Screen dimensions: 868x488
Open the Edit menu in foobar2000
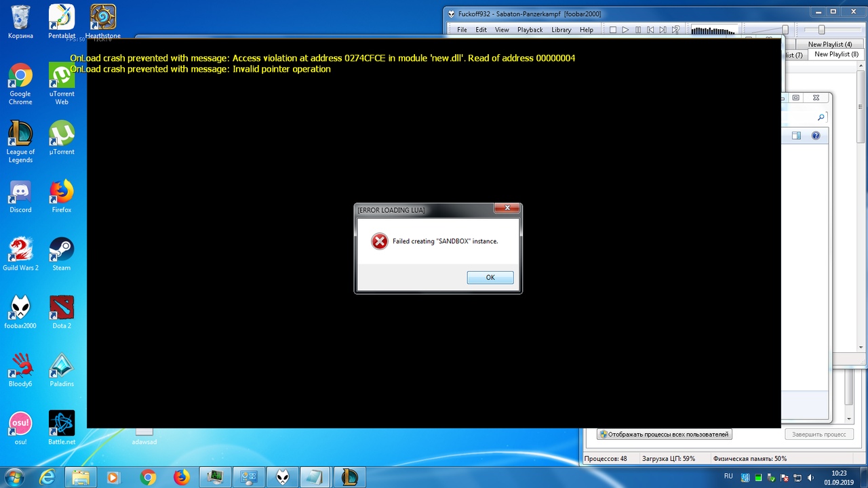pos(481,30)
